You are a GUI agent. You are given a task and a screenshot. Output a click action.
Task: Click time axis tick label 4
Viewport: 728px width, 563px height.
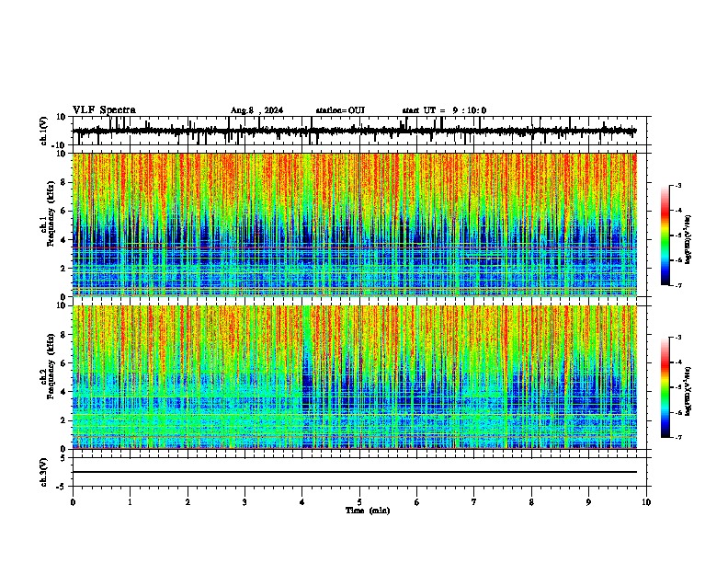pos(302,502)
